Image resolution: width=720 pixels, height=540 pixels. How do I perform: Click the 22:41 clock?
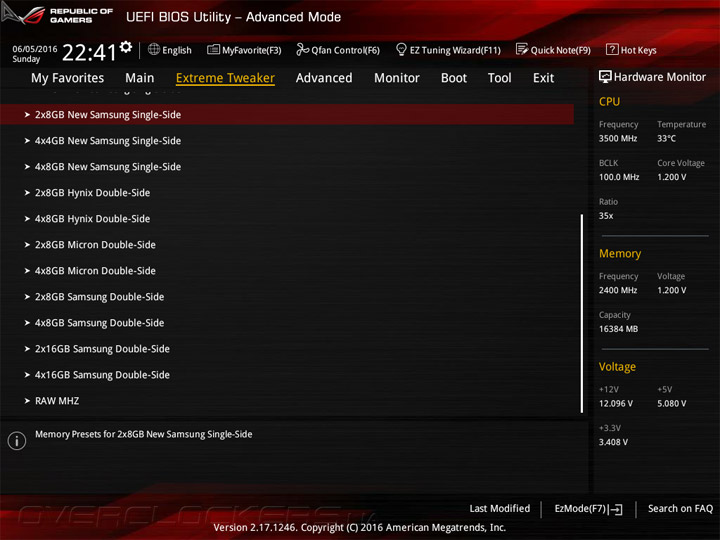click(x=89, y=52)
